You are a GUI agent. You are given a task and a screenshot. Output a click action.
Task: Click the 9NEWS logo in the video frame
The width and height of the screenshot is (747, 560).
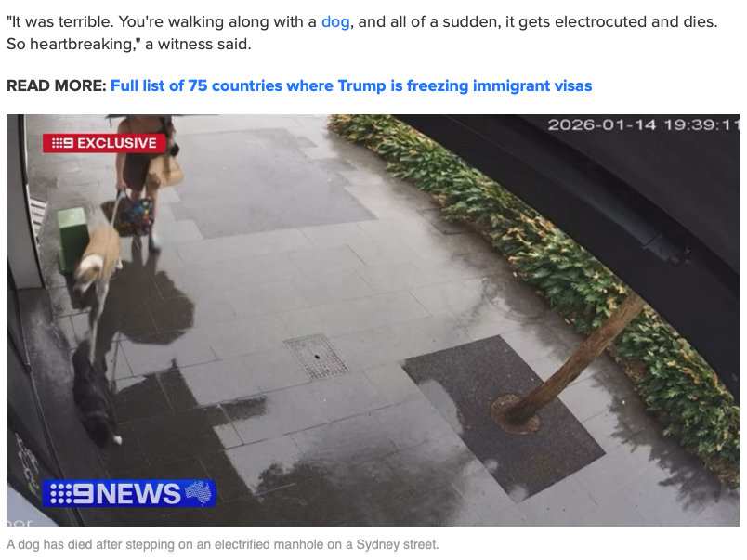129,493
